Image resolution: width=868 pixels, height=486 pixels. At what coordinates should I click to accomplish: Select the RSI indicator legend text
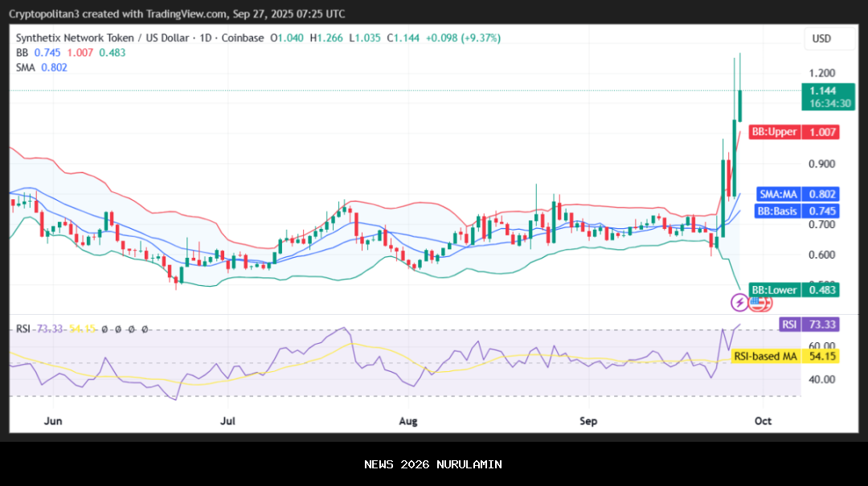[x=23, y=329]
